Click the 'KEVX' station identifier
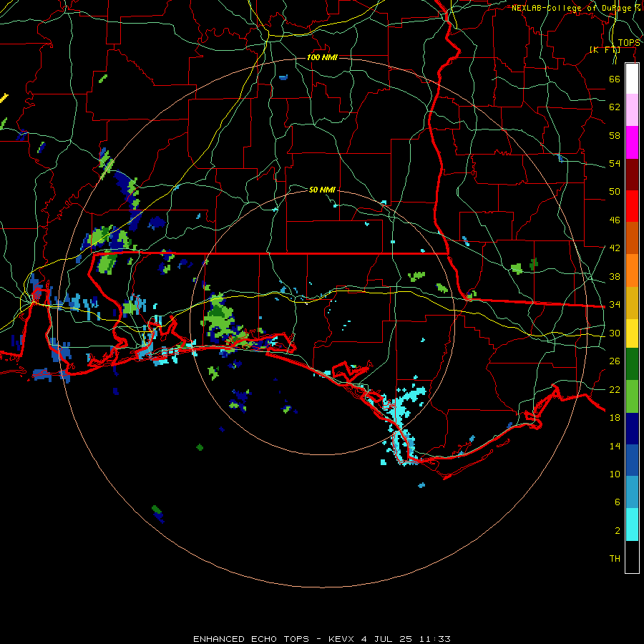 click(x=341, y=639)
